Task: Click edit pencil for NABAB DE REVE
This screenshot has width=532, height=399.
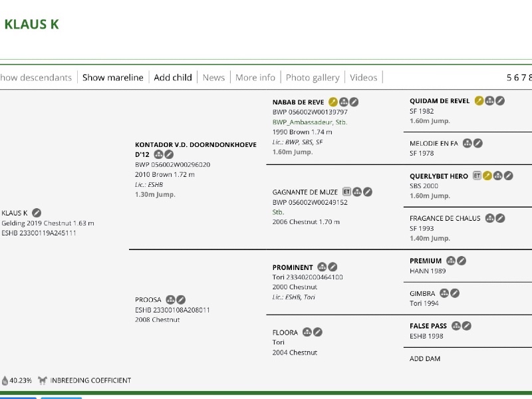Action: pyautogui.click(x=354, y=102)
